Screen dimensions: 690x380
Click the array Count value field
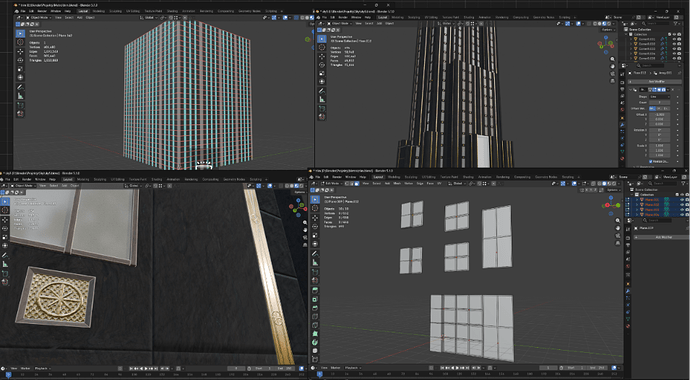point(659,102)
